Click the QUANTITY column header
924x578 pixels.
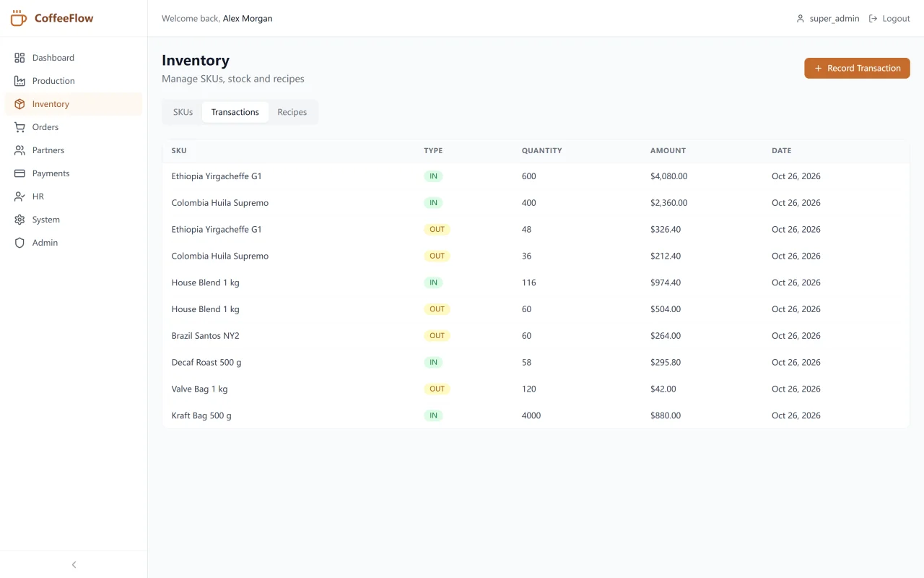(541, 151)
